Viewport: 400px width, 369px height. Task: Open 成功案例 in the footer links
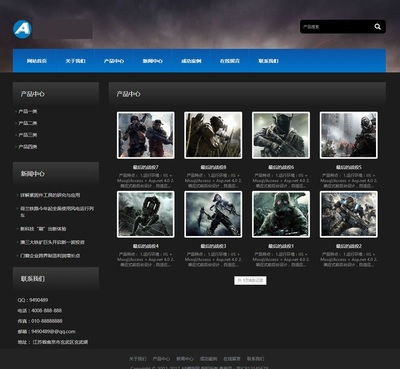pos(208,359)
